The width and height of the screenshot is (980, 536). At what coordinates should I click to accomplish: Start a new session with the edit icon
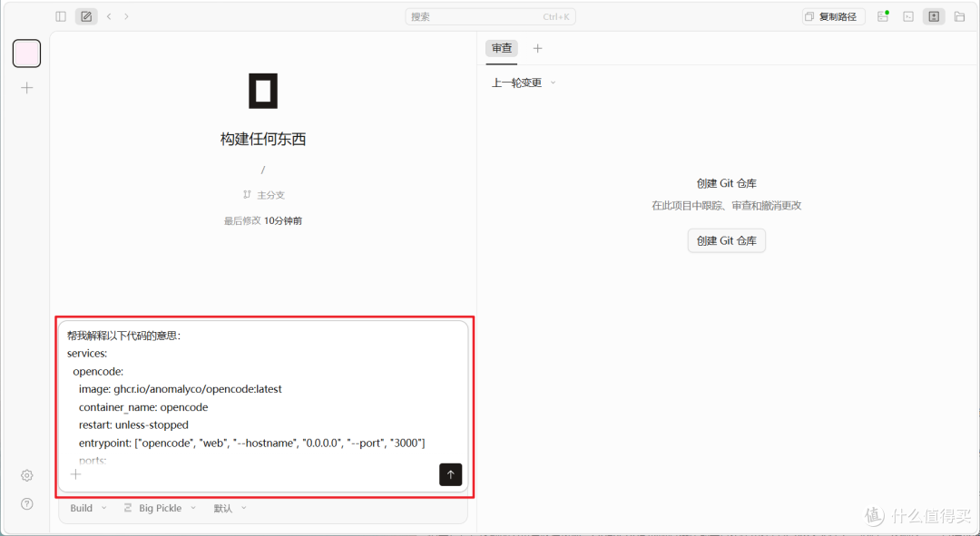click(86, 16)
